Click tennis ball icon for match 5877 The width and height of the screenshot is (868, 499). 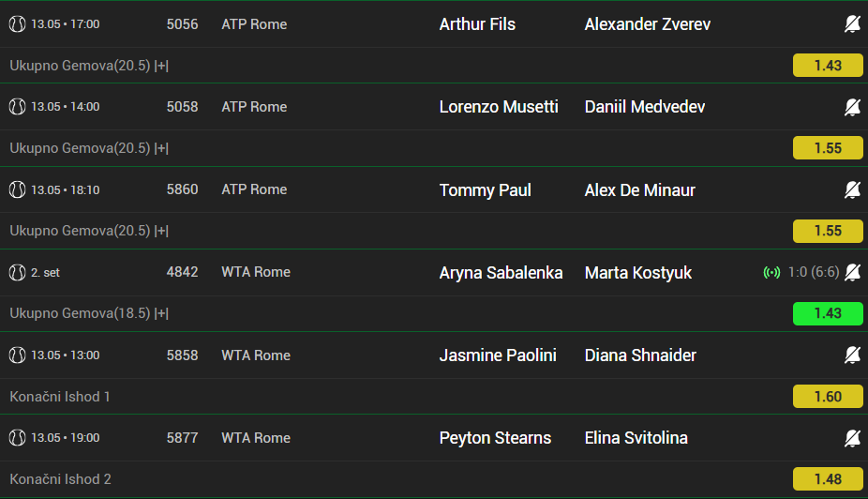tap(17, 437)
